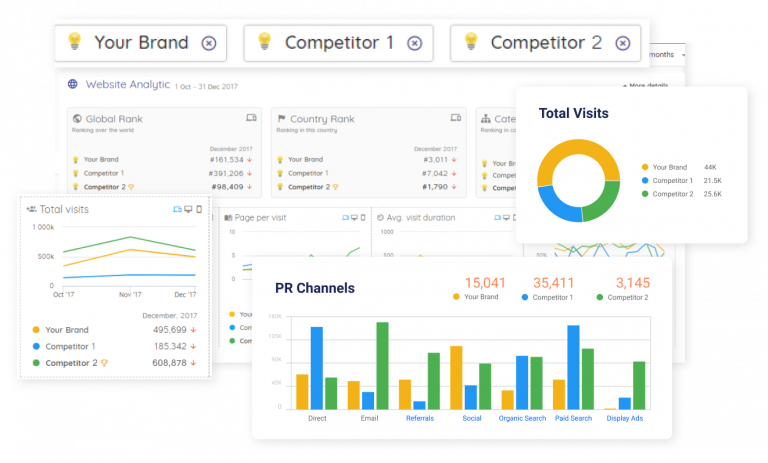This screenshot has height=463, width=768.
Task: Click the Your Brand lightbulb icon
Action: (x=74, y=42)
